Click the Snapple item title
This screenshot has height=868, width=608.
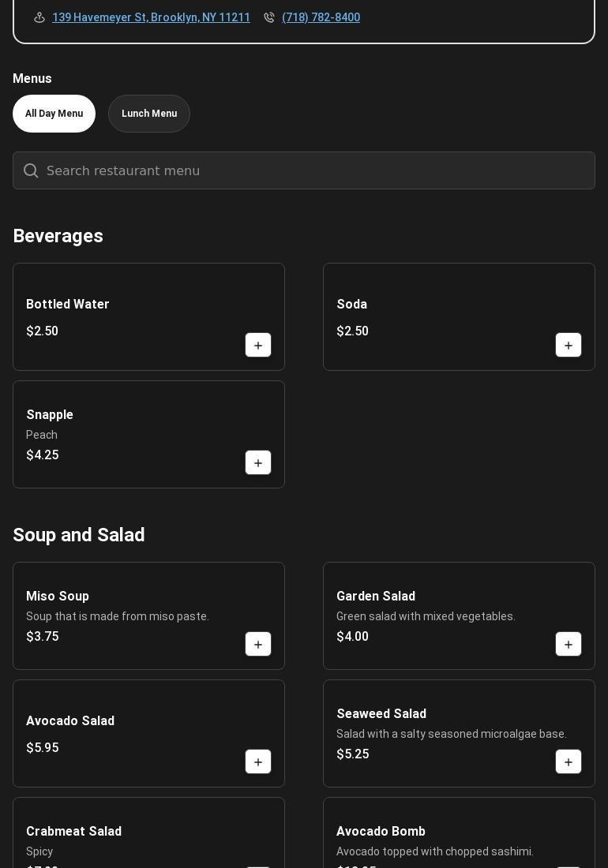50,415
